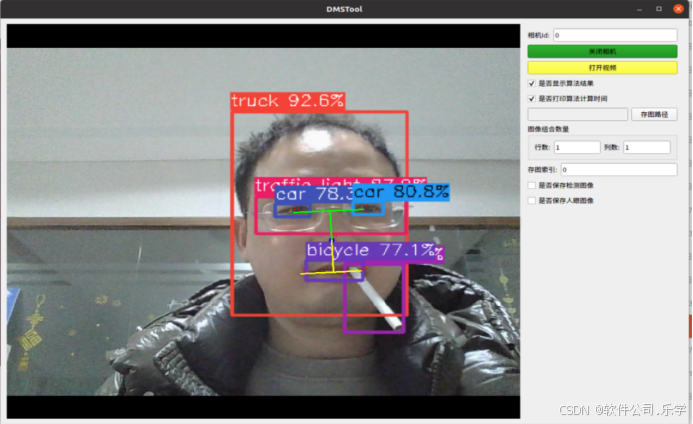Toggle 是否显示算法结果 checkbox
Viewport: 693px width, 424px height.
tap(532, 83)
